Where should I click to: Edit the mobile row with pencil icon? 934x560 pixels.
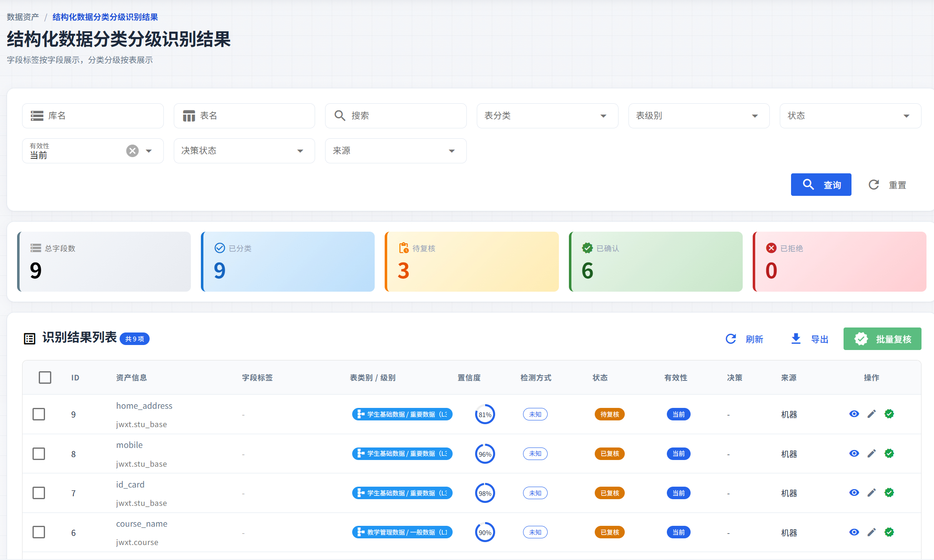click(871, 453)
